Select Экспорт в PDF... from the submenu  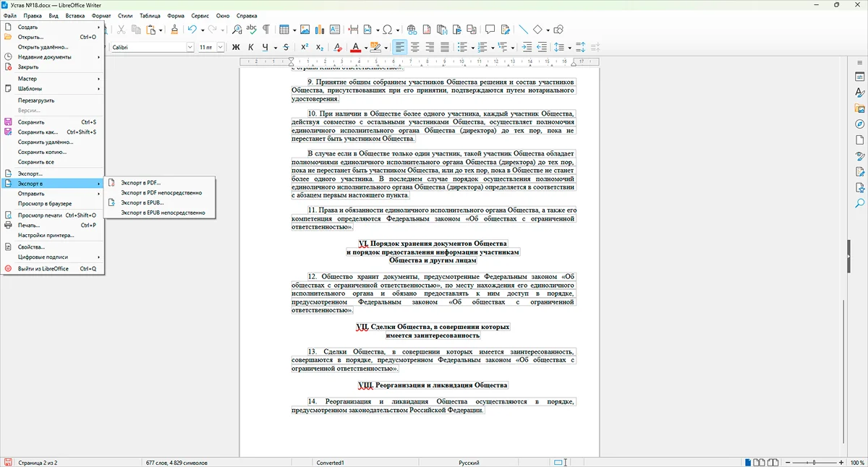tap(160, 182)
